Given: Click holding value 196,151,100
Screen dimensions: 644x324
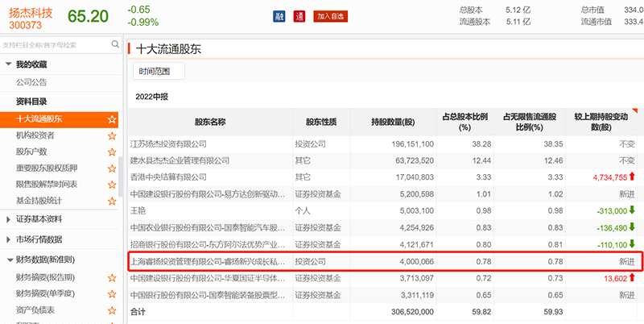Looking at the screenshot, I should click(412, 144).
